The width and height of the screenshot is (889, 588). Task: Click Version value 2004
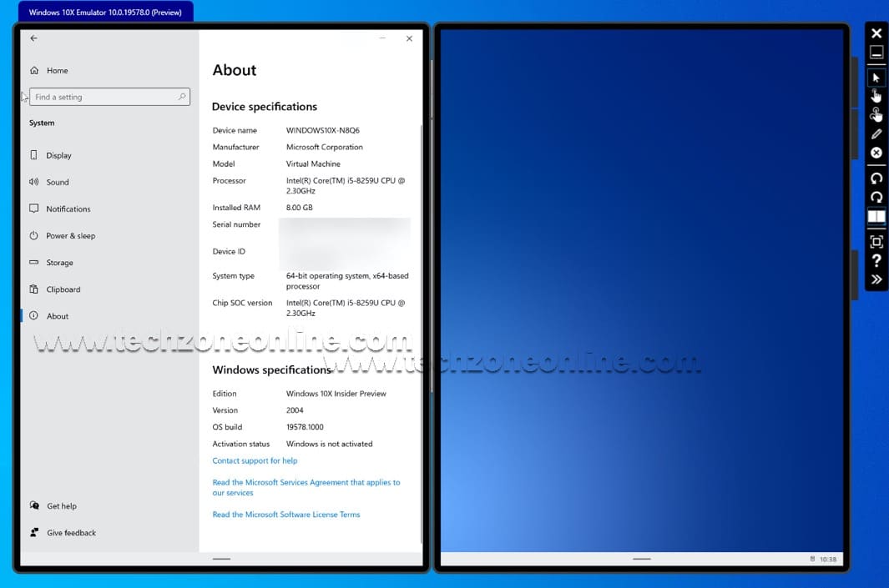coord(295,410)
